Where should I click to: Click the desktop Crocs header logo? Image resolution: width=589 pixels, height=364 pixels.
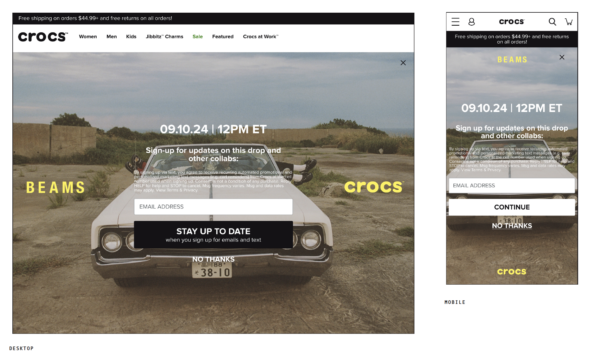pyautogui.click(x=43, y=37)
